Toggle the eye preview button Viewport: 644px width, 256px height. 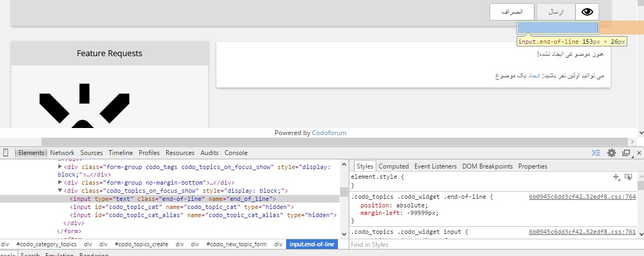[587, 12]
